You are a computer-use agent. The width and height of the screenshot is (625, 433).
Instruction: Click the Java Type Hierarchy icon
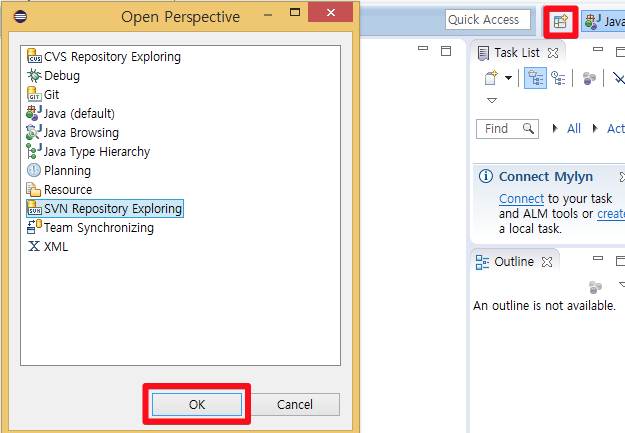(x=34, y=151)
